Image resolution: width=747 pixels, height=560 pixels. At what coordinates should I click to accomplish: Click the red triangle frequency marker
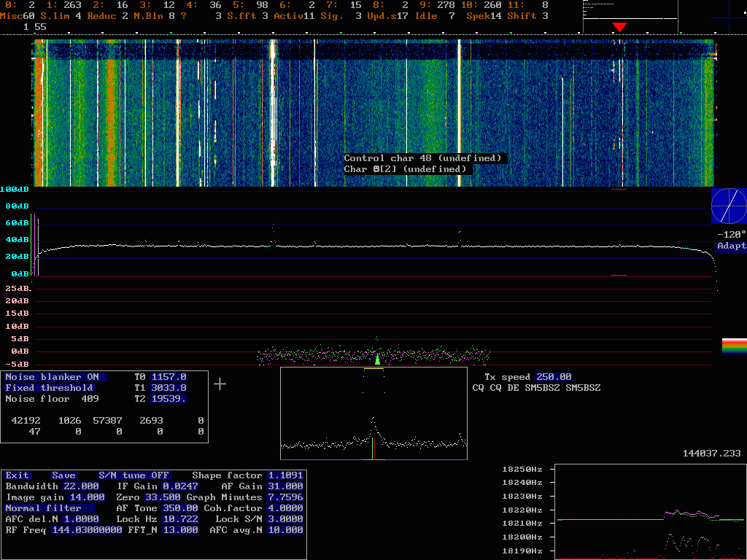pyautogui.click(x=619, y=27)
